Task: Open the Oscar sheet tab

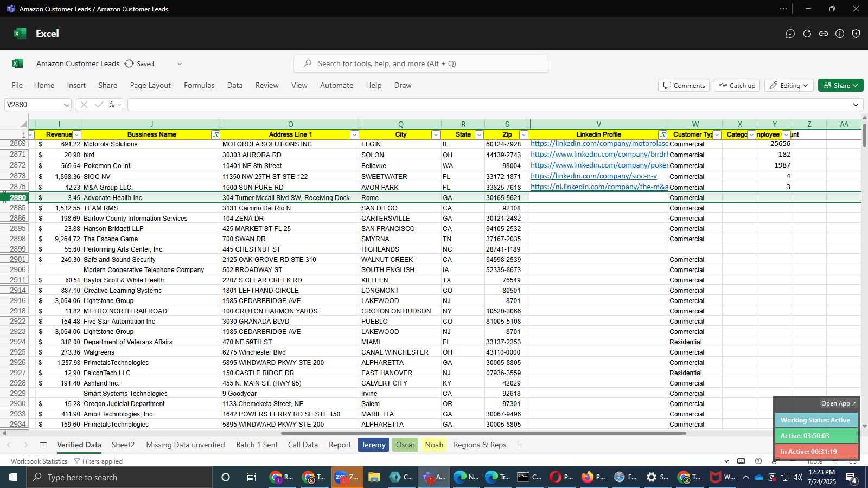Action: pos(405,445)
